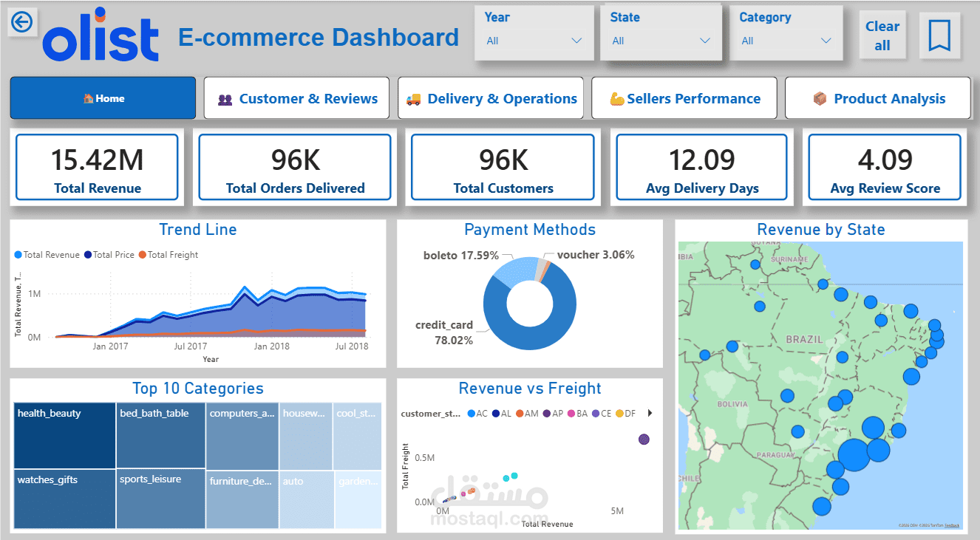Toggle Total Revenue legend item in Trend Line
980x540 pixels.
point(47,255)
